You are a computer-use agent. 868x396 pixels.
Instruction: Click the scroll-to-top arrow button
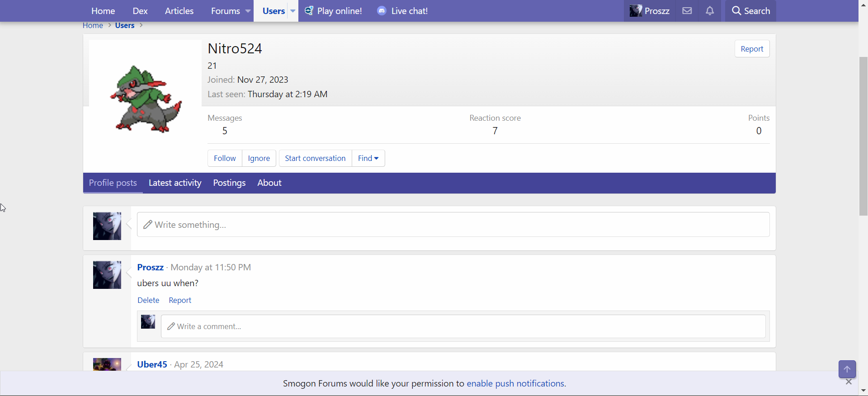coord(847,369)
